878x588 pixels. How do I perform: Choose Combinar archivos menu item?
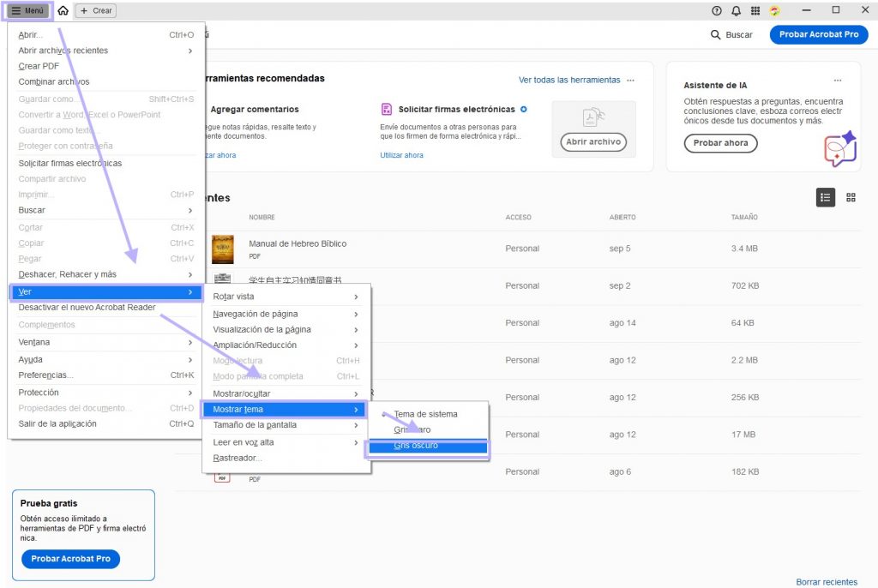coord(105,81)
